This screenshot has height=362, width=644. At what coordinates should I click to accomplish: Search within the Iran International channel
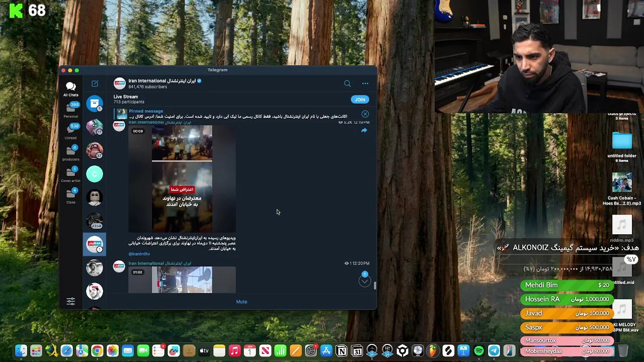click(347, 83)
